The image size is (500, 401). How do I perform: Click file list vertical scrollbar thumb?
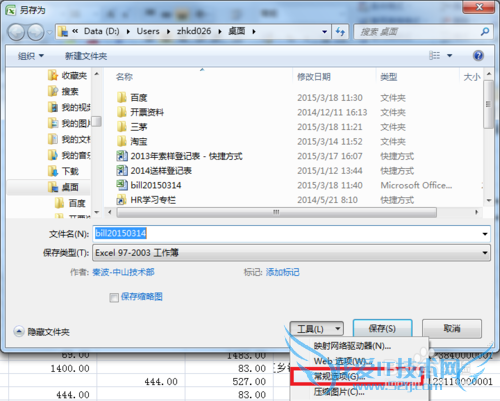(x=488, y=104)
